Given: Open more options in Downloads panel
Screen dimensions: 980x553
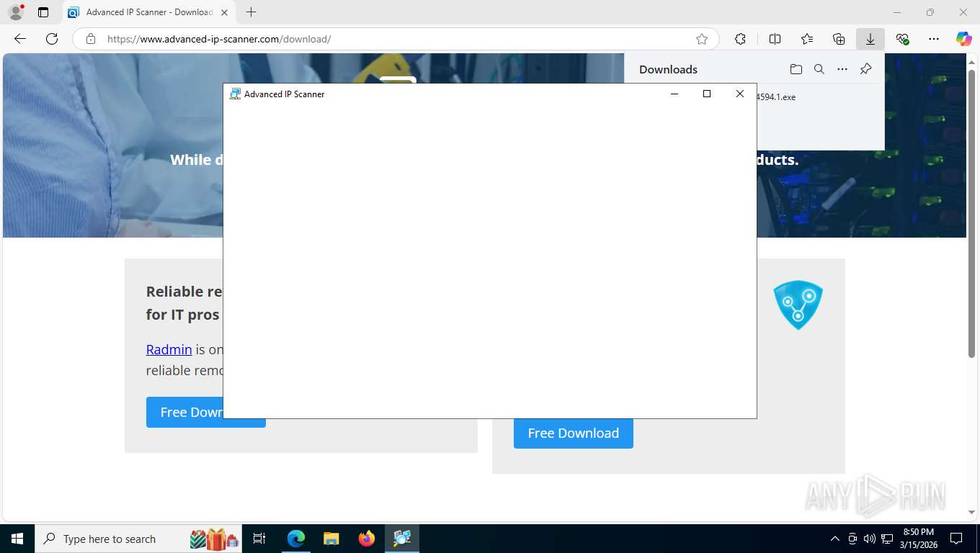Looking at the screenshot, I should pyautogui.click(x=842, y=69).
